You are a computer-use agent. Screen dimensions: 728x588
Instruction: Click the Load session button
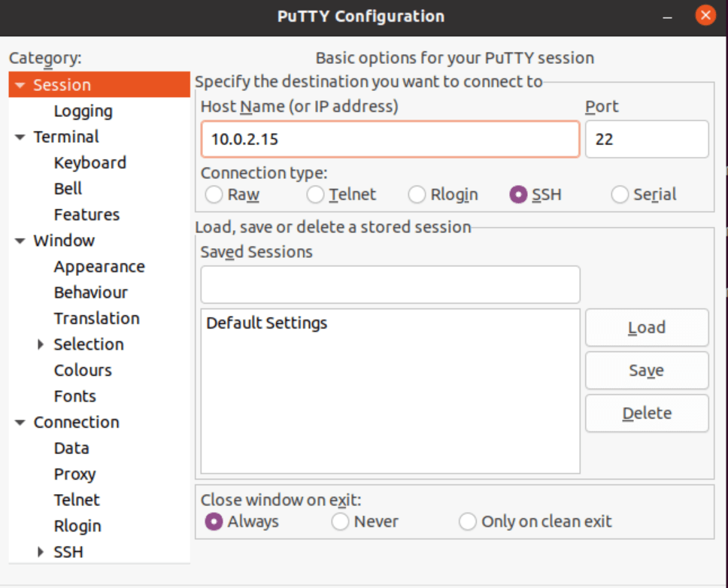pyautogui.click(x=647, y=328)
